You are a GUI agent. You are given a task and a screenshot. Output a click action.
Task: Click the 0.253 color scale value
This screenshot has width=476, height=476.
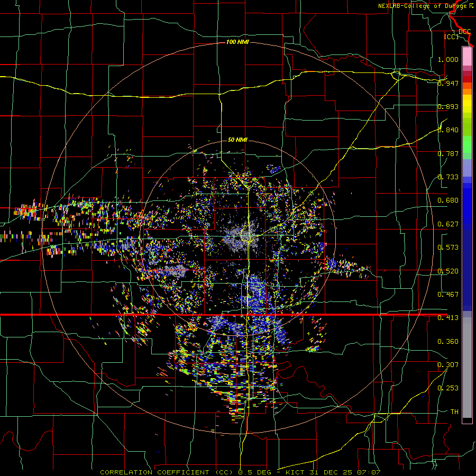point(448,388)
